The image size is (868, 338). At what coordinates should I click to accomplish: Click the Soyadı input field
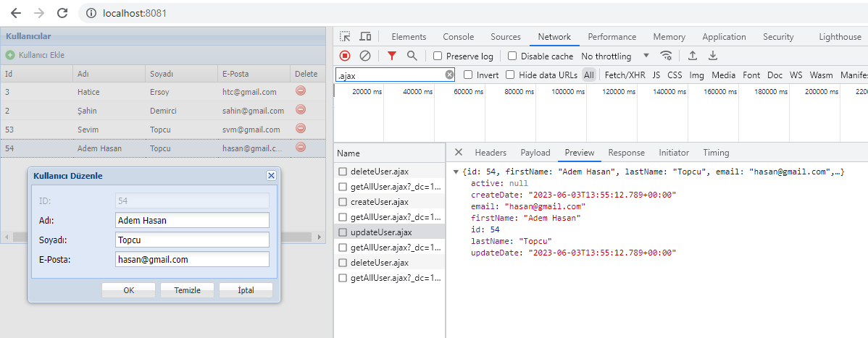(192, 240)
